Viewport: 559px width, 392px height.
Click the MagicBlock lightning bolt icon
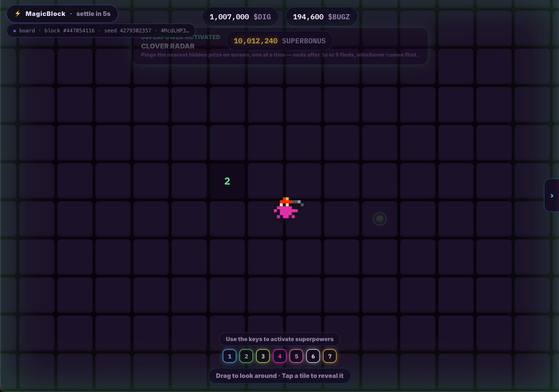[17, 14]
